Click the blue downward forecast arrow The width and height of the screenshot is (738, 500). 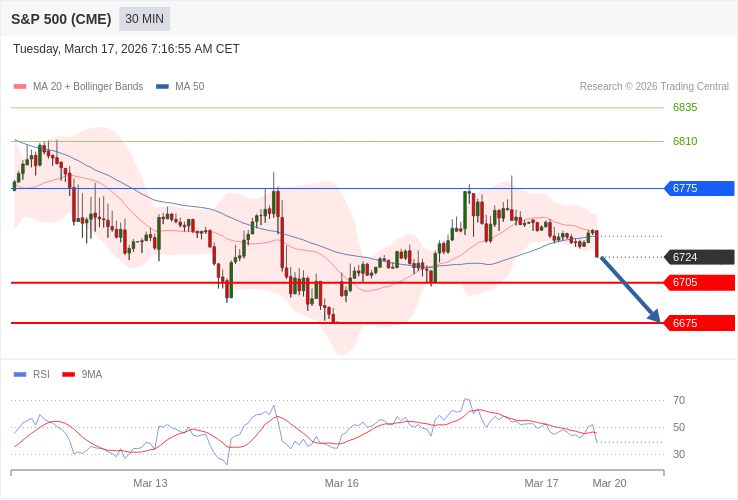pyautogui.click(x=630, y=290)
